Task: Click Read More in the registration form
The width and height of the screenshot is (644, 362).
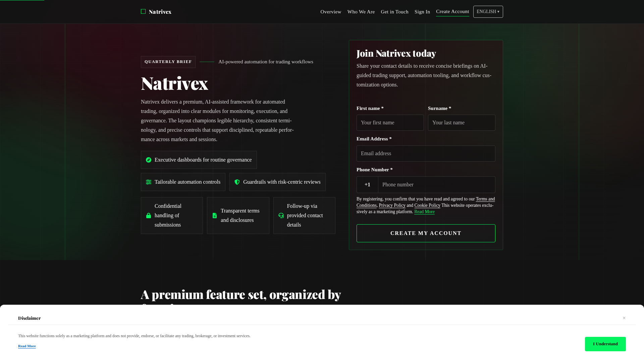Action: point(424,212)
